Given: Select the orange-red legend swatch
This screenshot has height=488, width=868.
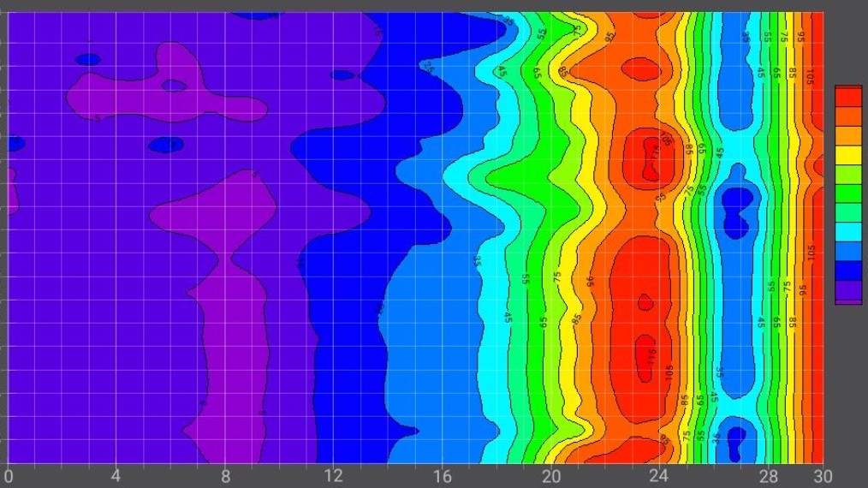Looking at the screenshot, I should (x=848, y=116).
